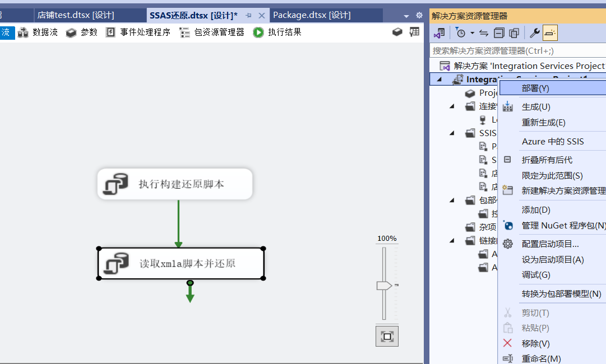Close the SSAS还原.dtsx tab
Image resolution: width=606 pixels, height=364 pixels.
(262, 16)
